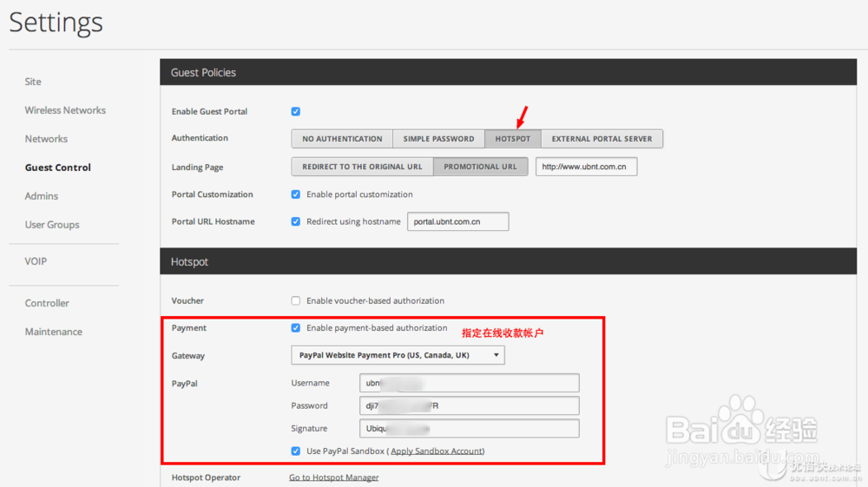Click the 'Landing Page' label
Viewport: 868px width, 487px height.
(x=197, y=168)
